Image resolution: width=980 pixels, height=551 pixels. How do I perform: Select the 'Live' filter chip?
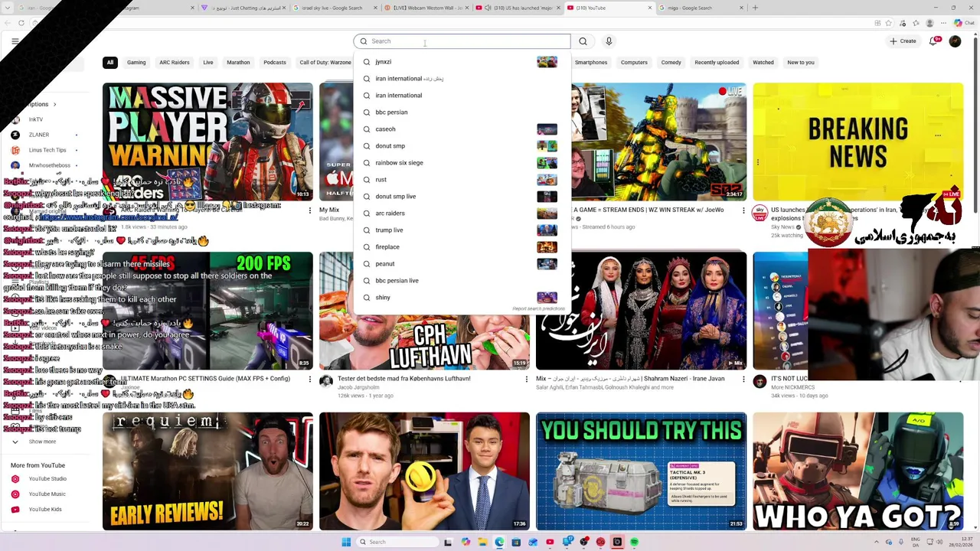click(x=208, y=63)
